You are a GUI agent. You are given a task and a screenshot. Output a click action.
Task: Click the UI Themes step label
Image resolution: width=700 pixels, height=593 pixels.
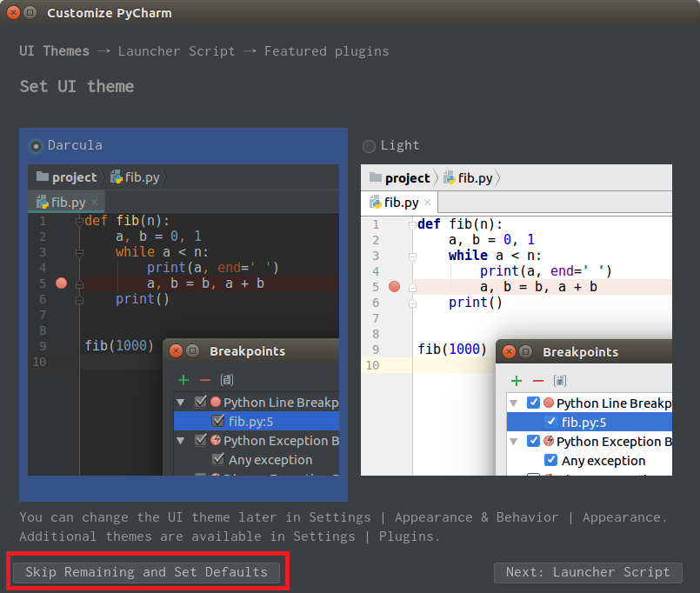[x=55, y=51]
